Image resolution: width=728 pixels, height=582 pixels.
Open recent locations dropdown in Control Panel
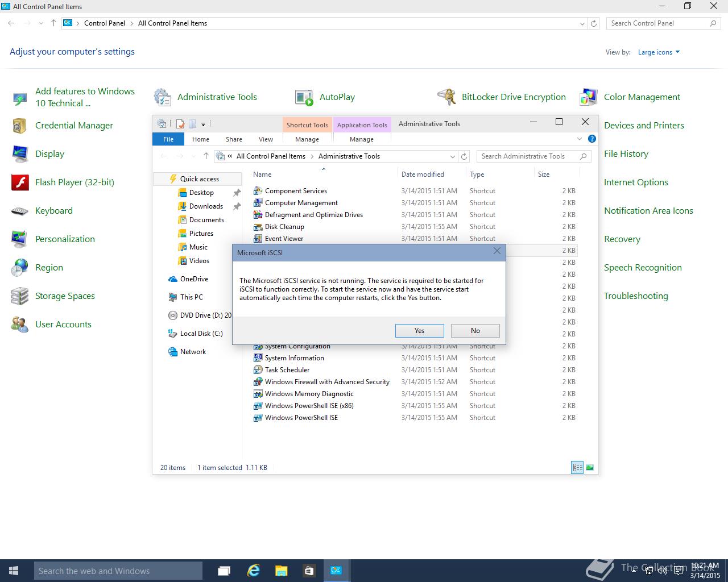[x=41, y=23]
